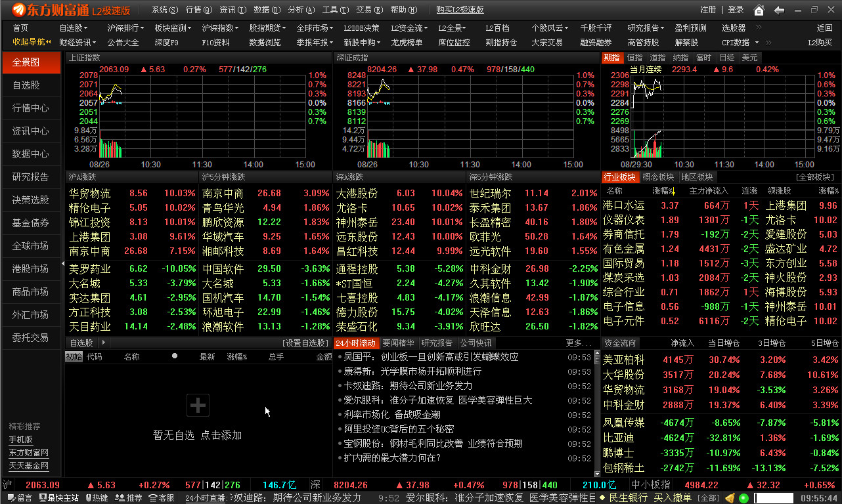Open the 分析(A) menu

point(301,10)
